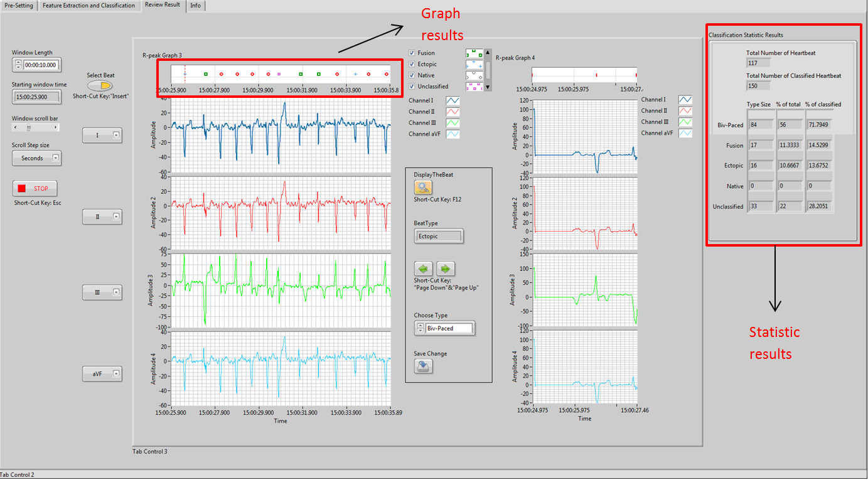Click Channel III legend icon of Graph 3
Screen dimensions: 868x480
click(x=453, y=122)
